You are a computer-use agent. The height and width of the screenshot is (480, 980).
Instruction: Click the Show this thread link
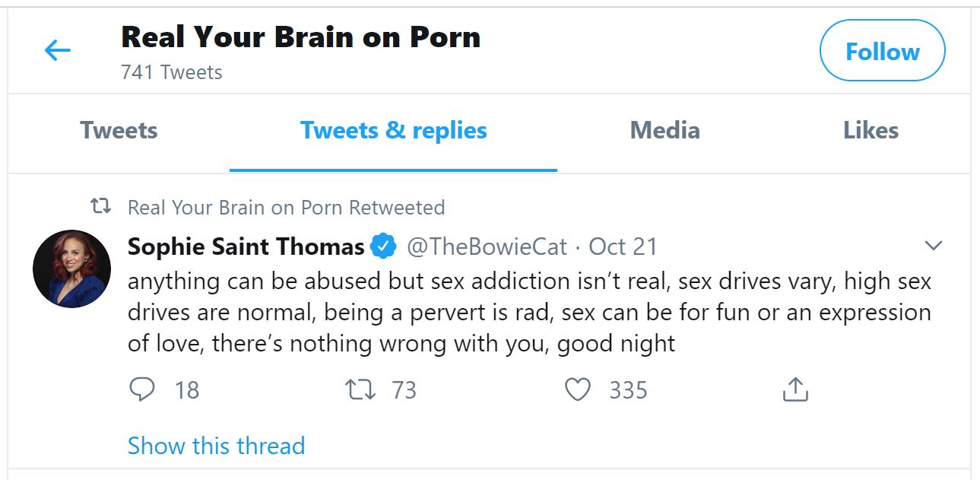[x=216, y=446]
